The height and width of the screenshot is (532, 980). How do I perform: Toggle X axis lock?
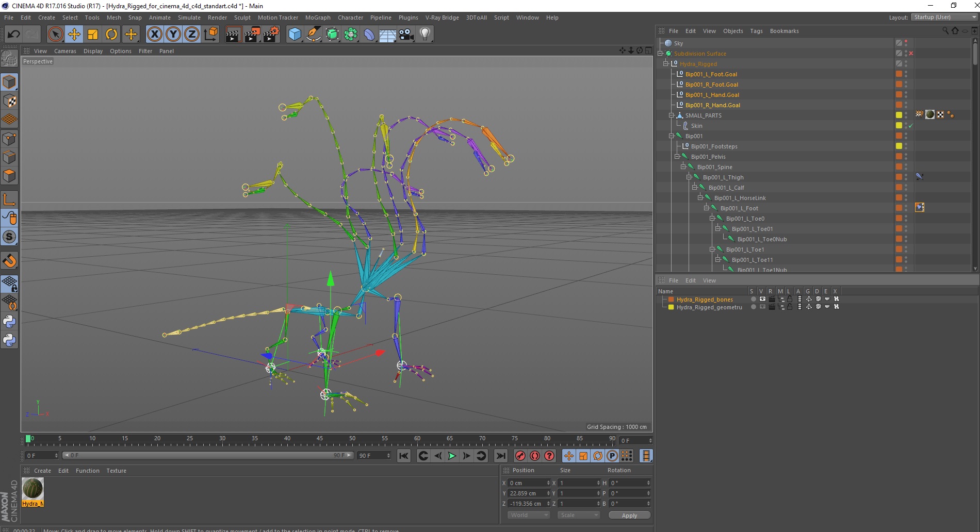click(x=154, y=35)
